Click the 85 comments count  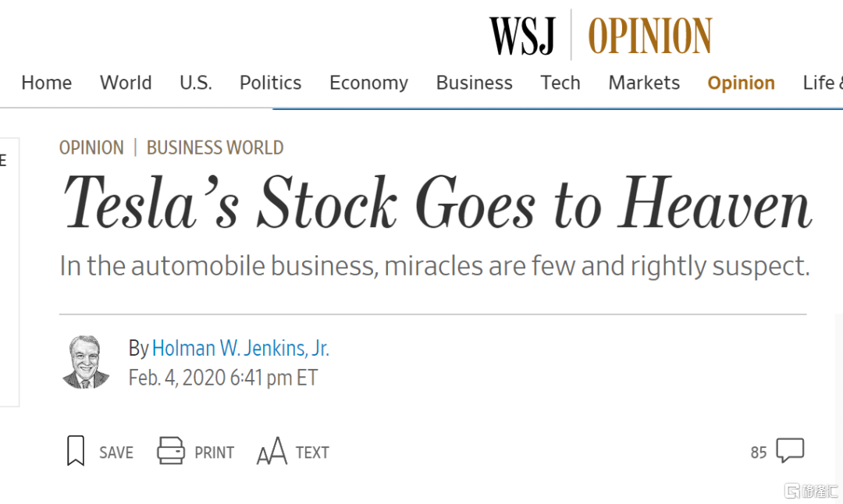point(759,453)
